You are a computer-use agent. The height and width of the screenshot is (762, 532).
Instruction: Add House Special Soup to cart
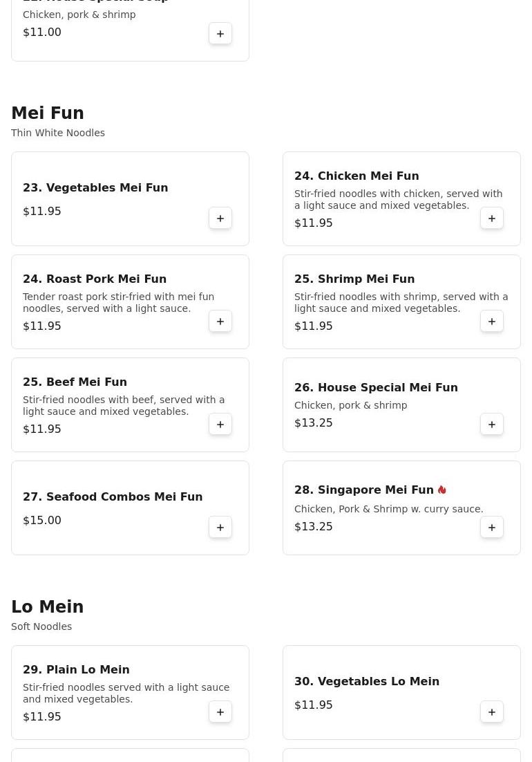coord(220,33)
